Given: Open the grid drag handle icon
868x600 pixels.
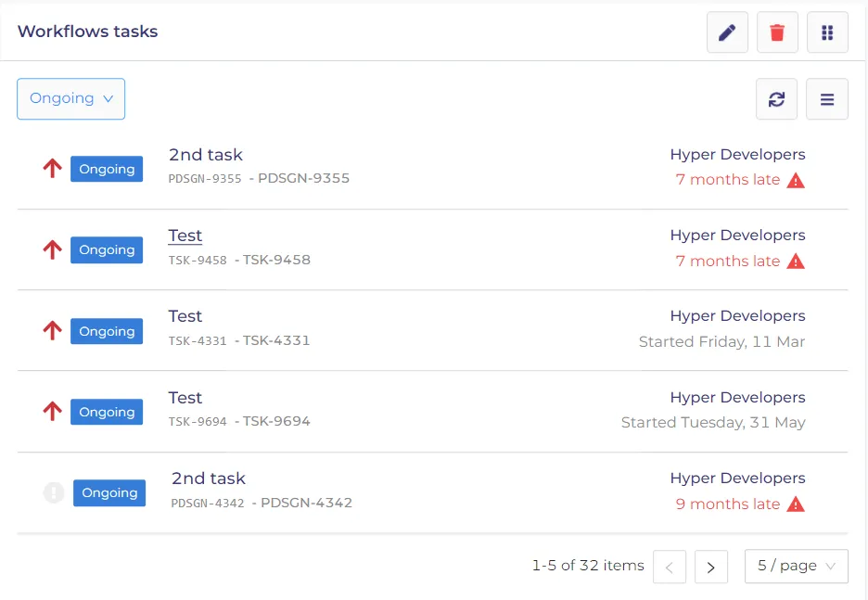Looking at the screenshot, I should 827,32.
